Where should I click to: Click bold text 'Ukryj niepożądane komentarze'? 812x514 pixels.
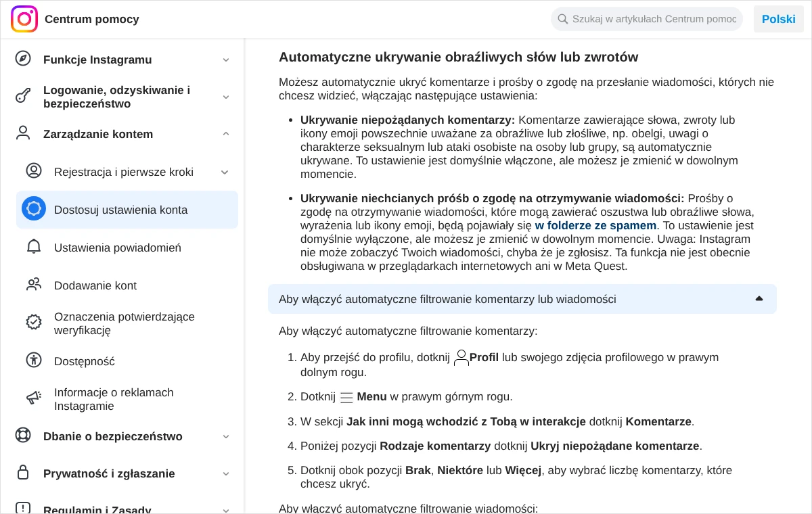614,446
